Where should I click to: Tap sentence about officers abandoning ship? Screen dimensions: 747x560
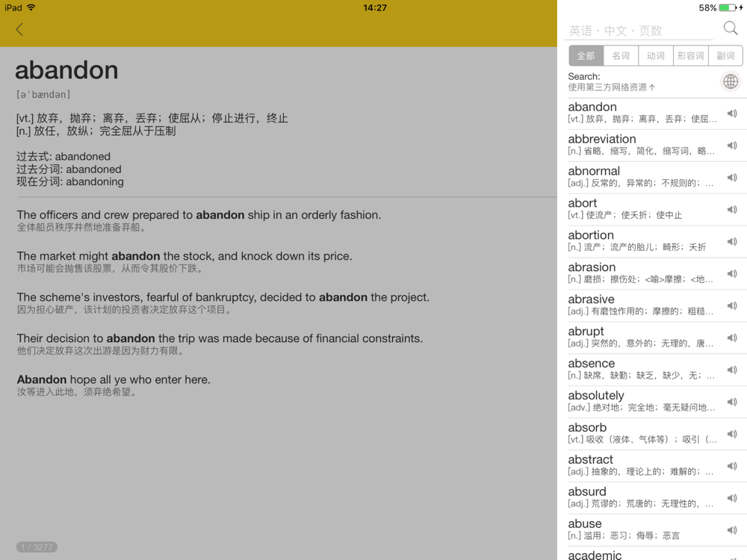point(199,215)
